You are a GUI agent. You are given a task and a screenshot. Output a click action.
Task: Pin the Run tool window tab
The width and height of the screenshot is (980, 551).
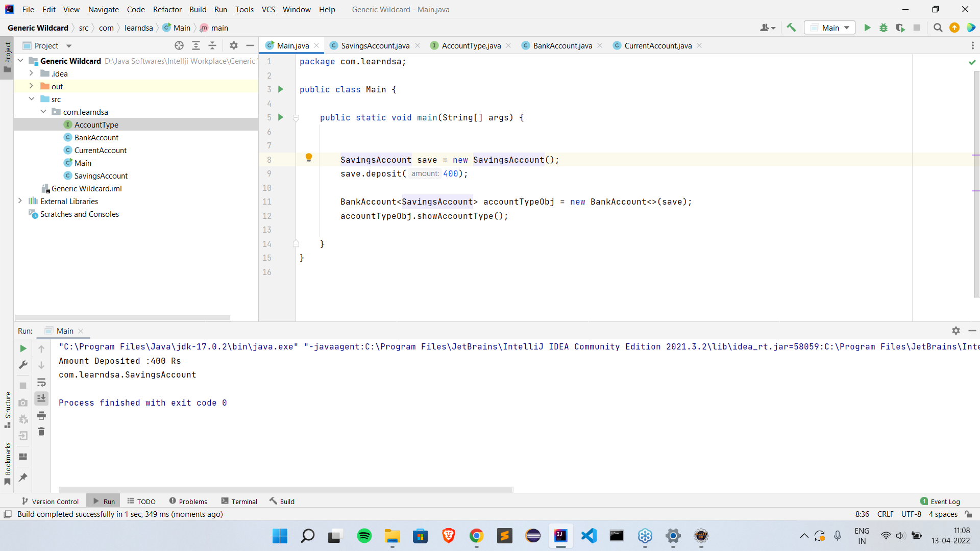tap(22, 478)
